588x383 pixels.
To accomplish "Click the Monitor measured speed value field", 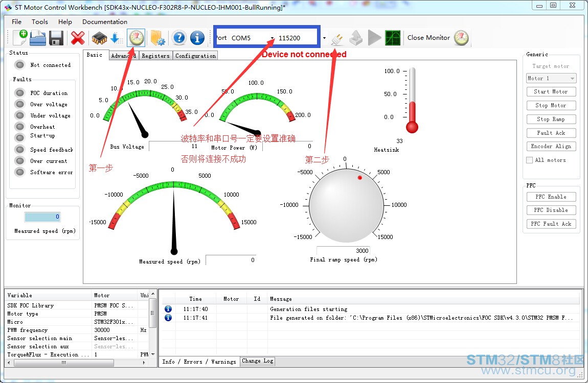I will [42, 217].
